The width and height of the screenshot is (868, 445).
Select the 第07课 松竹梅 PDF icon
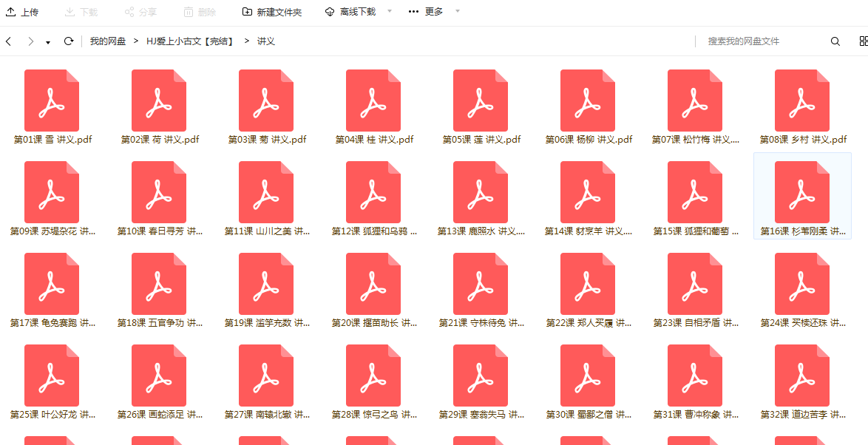pos(695,101)
